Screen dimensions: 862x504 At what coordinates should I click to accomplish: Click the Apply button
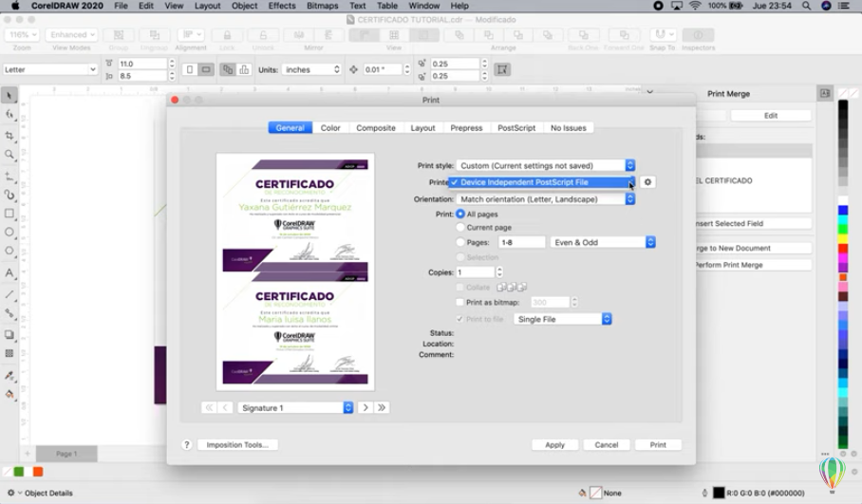tap(554, 444)
